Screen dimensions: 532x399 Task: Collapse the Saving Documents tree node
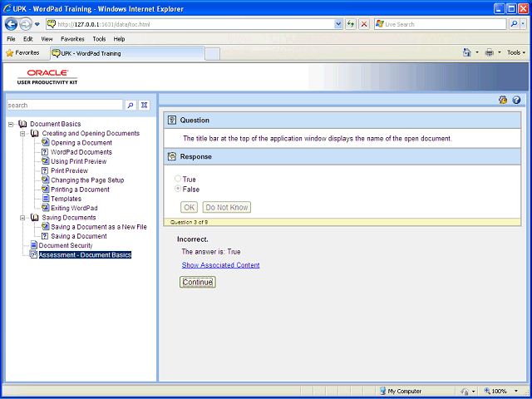tap(22, 218)
